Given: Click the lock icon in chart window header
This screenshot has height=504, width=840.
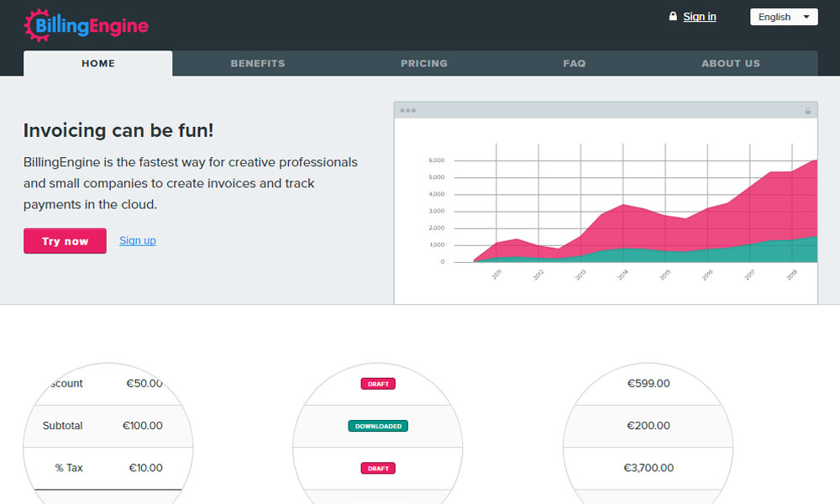Looking at the screenshot, I should click(x=808, y=111).
